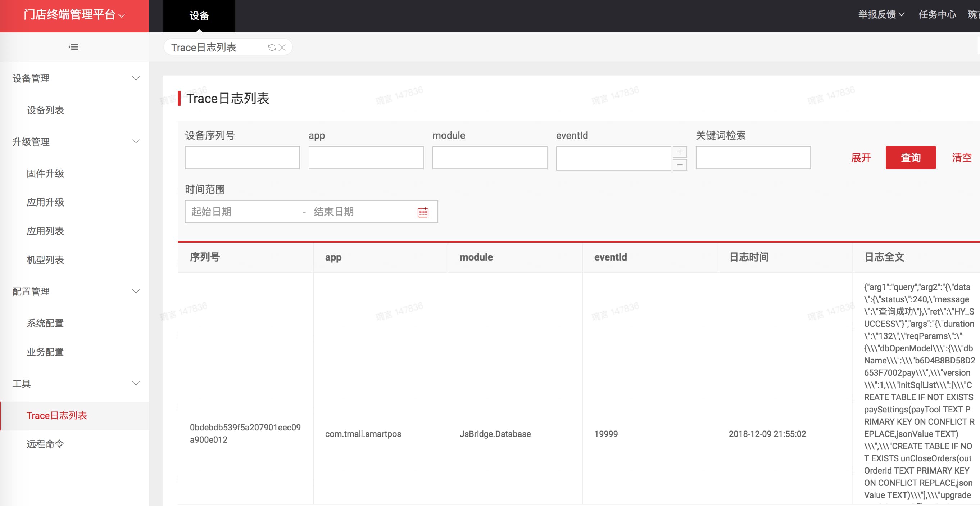Open the 门店终端管理平台 platform dropdown
The image size is (980, 506).
74,15
